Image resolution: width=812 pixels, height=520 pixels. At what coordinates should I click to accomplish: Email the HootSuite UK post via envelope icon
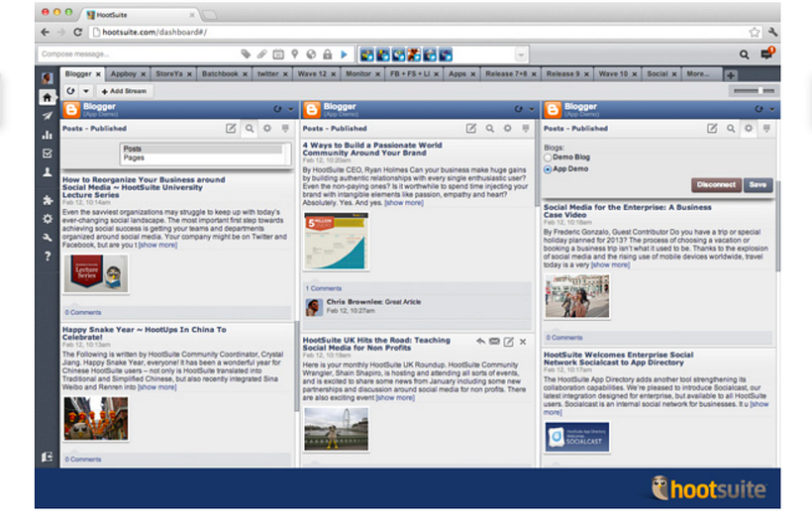494,342
